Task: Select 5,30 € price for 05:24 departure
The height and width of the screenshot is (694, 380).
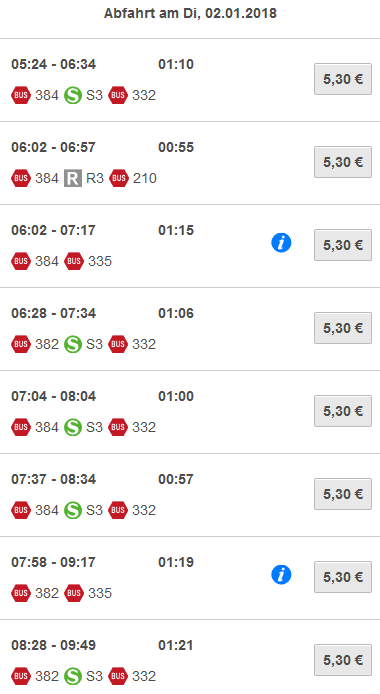Action: pos(343,79)
